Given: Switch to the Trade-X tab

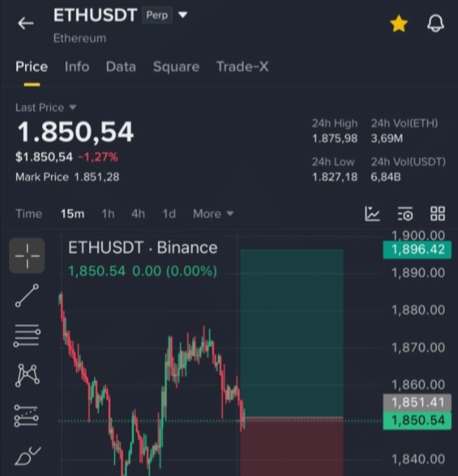Looking at the screenshot, I should [243, 66].
